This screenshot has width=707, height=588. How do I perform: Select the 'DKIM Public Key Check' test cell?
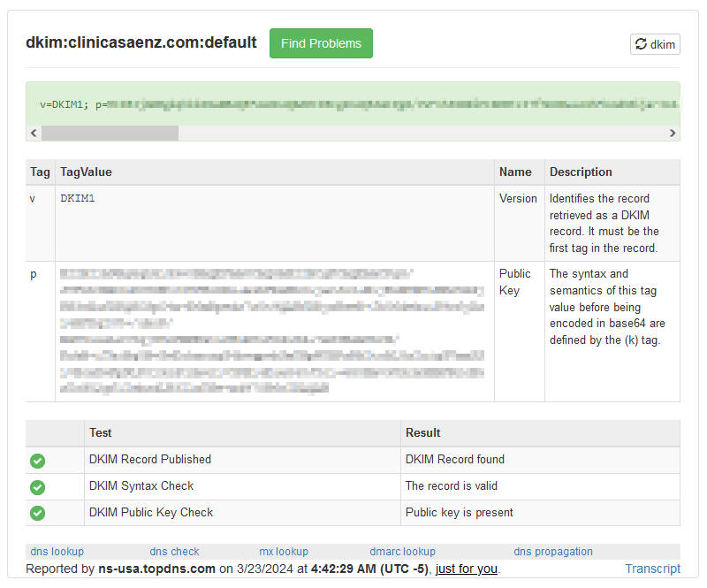tap(242, 513)
